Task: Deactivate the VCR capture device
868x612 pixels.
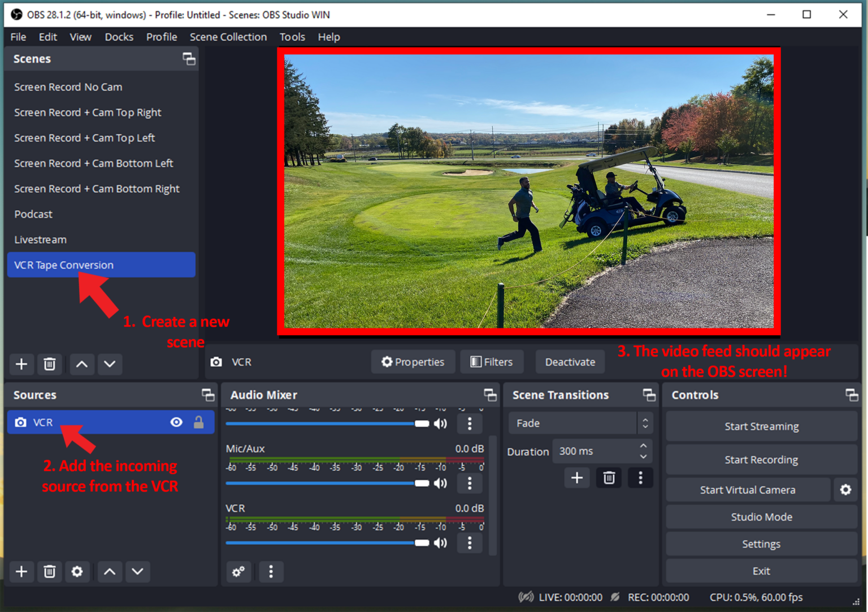Action: pyautogui.click(x=570, y=362)
